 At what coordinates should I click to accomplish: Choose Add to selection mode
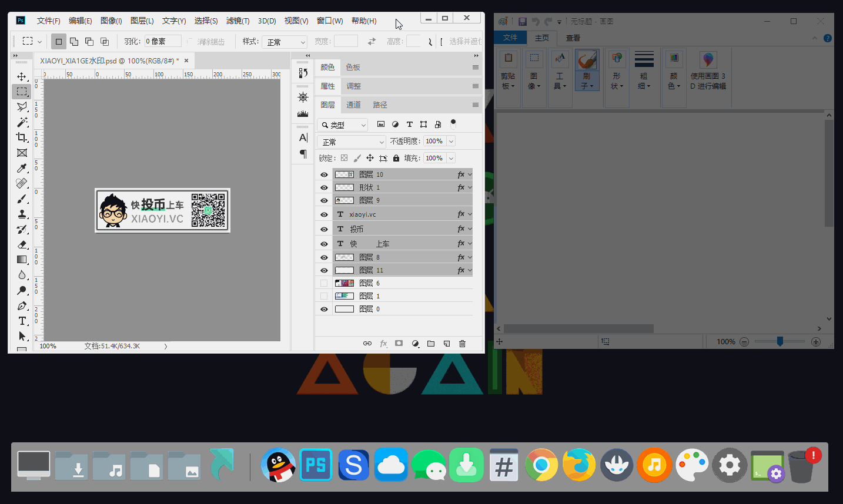point(74,42)
